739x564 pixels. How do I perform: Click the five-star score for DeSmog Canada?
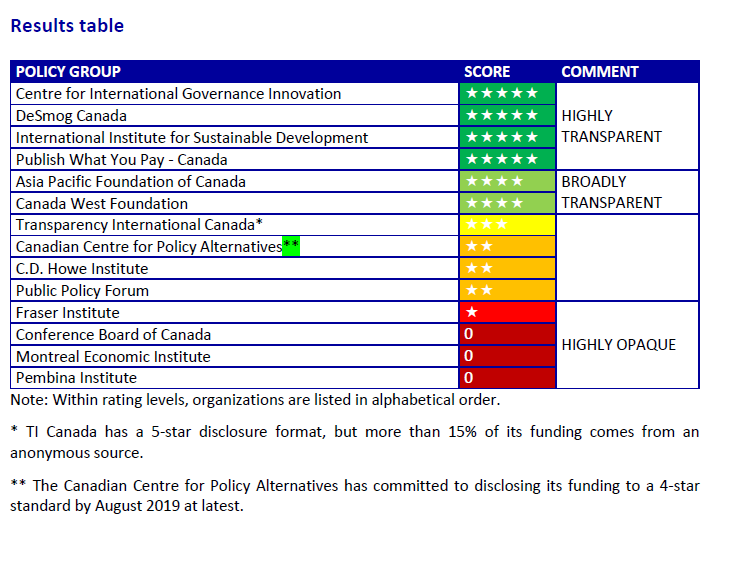pyautogui.click(x=508, y=115)
